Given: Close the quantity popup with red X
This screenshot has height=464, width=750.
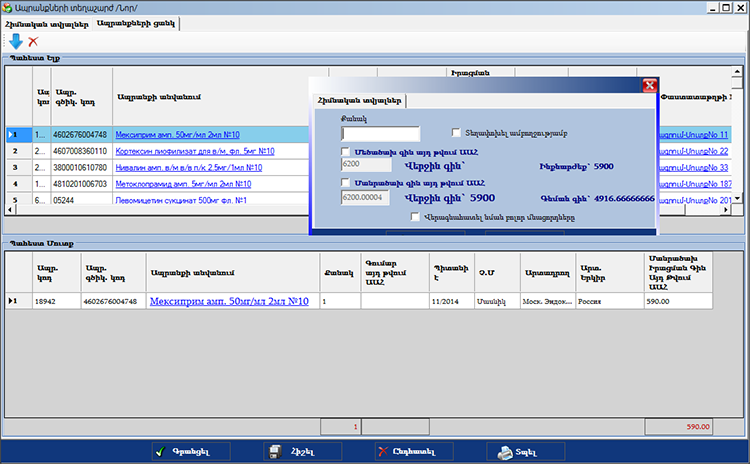Looking at the screenshot, I should tap(648, 86).
